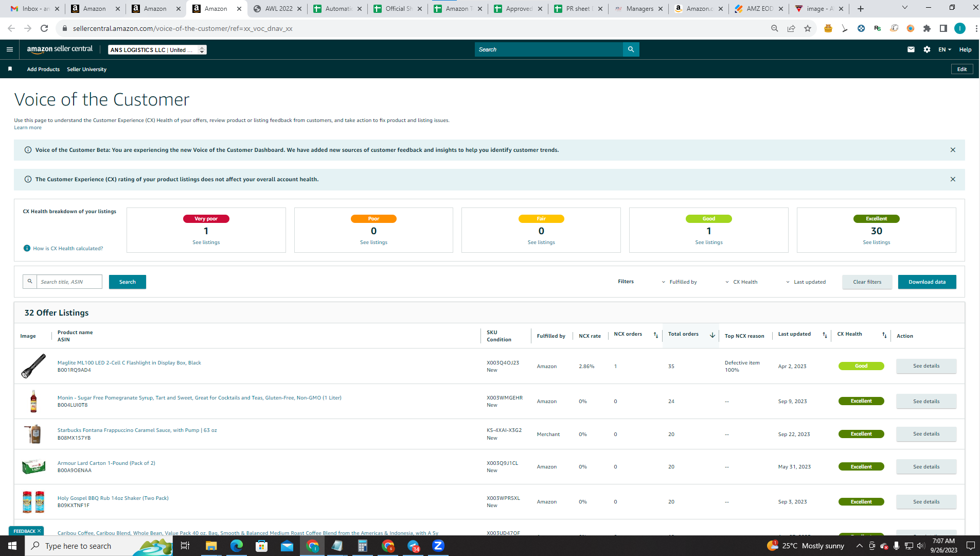Sort by the CX Health column arrows

pyautogui.click(x=884, y=335)
